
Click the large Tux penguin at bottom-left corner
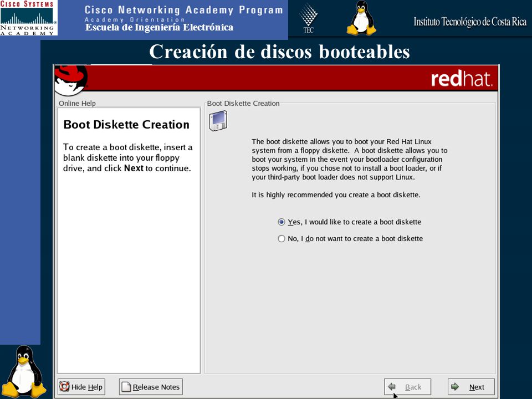(x=24, y=372)
